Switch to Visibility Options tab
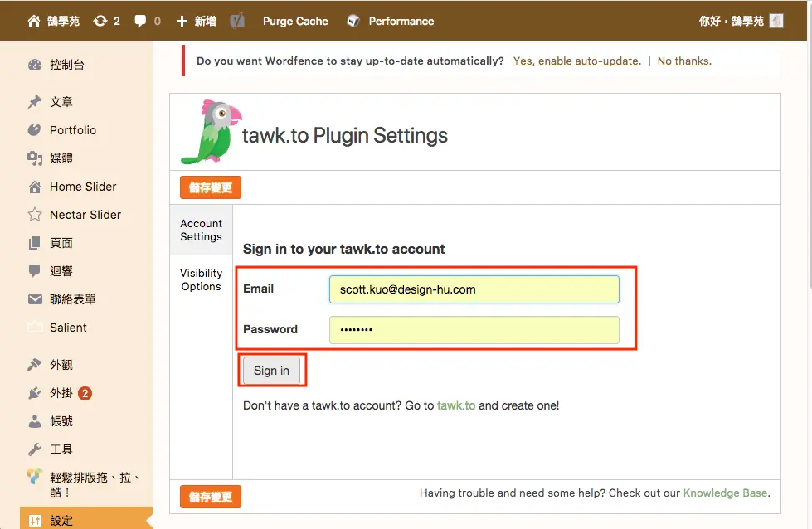This screenshot has width=812, height=529. point(201,279)
